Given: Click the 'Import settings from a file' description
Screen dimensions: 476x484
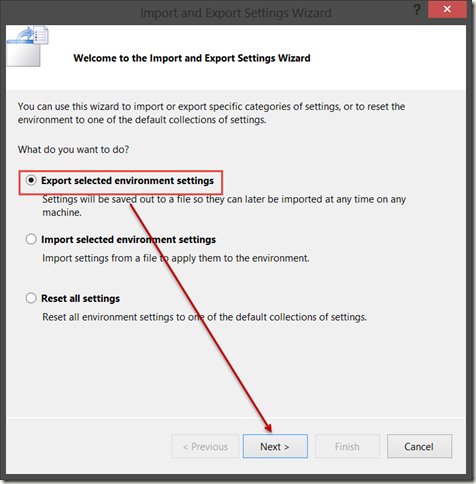Looking at the screenshot, I should pyautogui.click(x=176, y=258).
